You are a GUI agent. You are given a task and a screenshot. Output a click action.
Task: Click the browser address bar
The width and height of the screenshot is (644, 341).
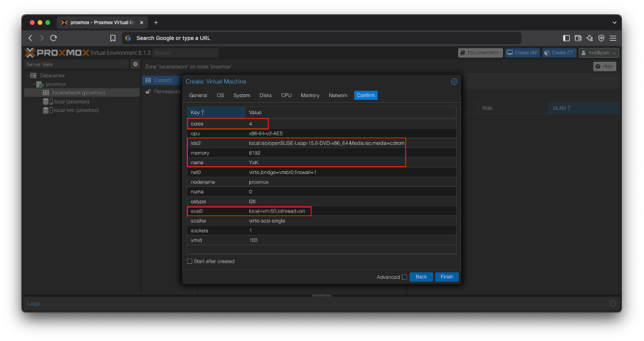click(321, 39)
